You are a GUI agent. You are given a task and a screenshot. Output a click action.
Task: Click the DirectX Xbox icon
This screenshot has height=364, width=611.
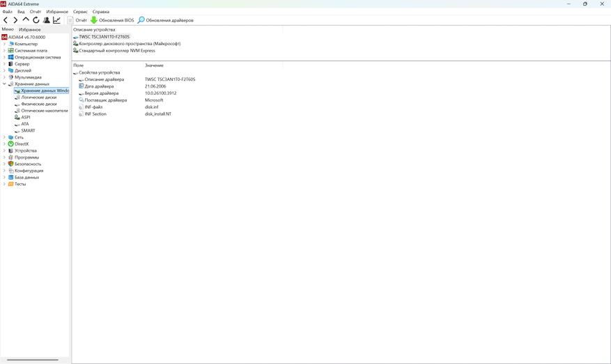coord(11,143)
